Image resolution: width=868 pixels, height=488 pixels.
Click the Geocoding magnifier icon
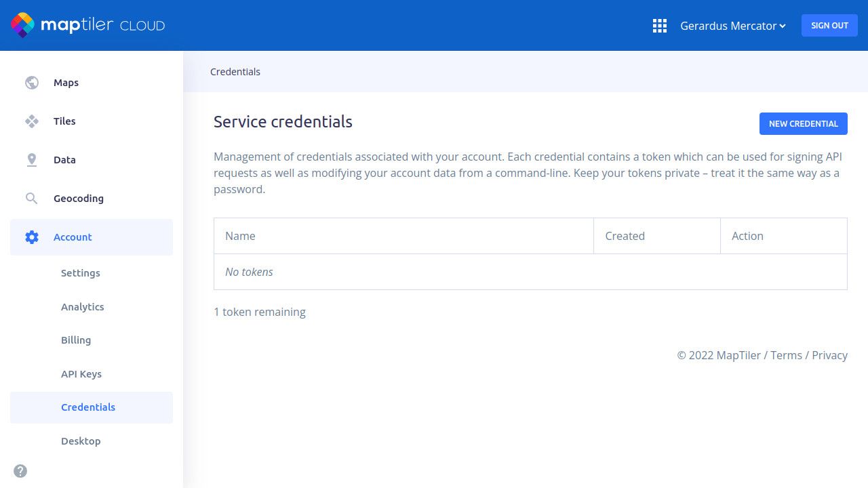click(32, 199)
